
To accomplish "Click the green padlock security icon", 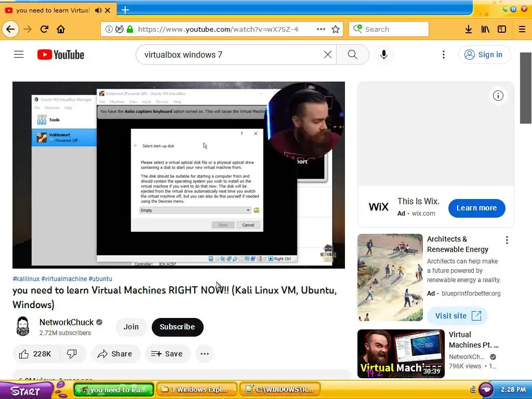I will (x=129, y=29).
